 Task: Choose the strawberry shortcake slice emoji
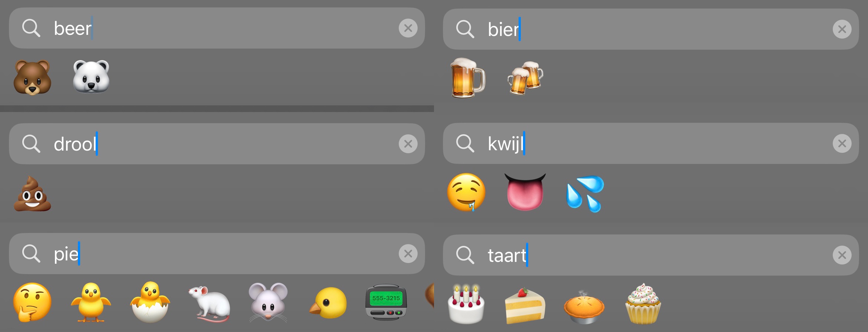[525, 305]
